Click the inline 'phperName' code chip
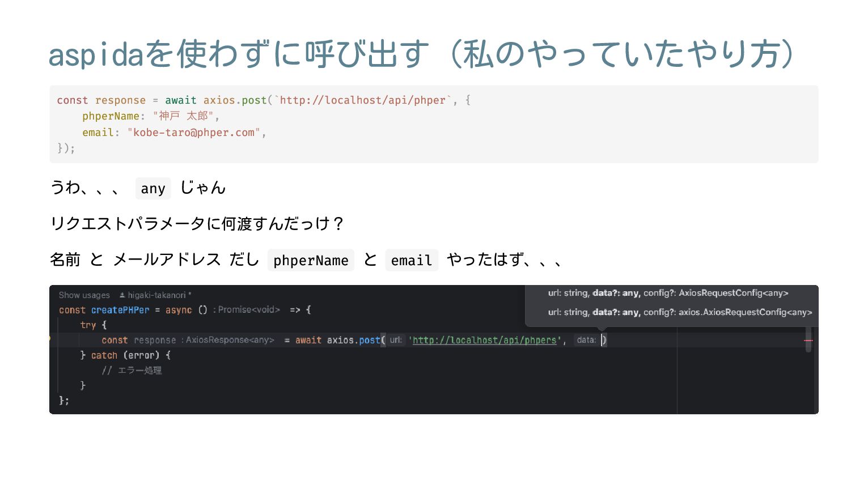This screenshot has height=489, width=868. [x=311, y=260]
